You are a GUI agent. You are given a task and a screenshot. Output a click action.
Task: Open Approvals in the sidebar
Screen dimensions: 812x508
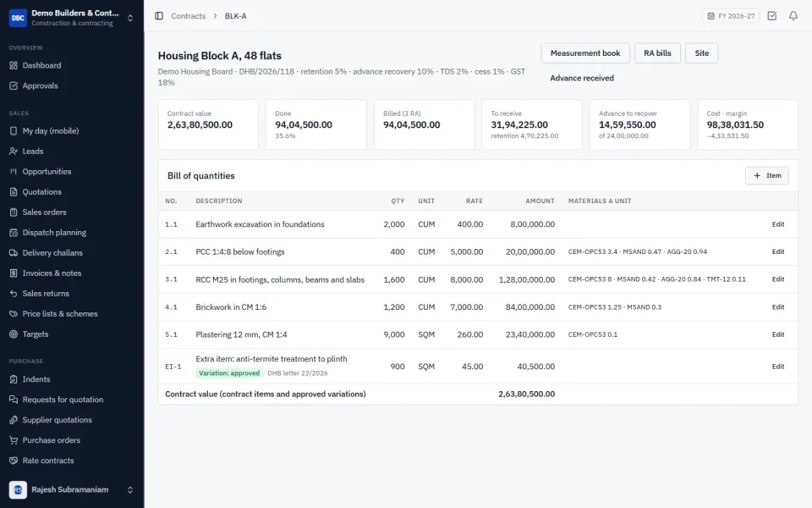point(72,86)
